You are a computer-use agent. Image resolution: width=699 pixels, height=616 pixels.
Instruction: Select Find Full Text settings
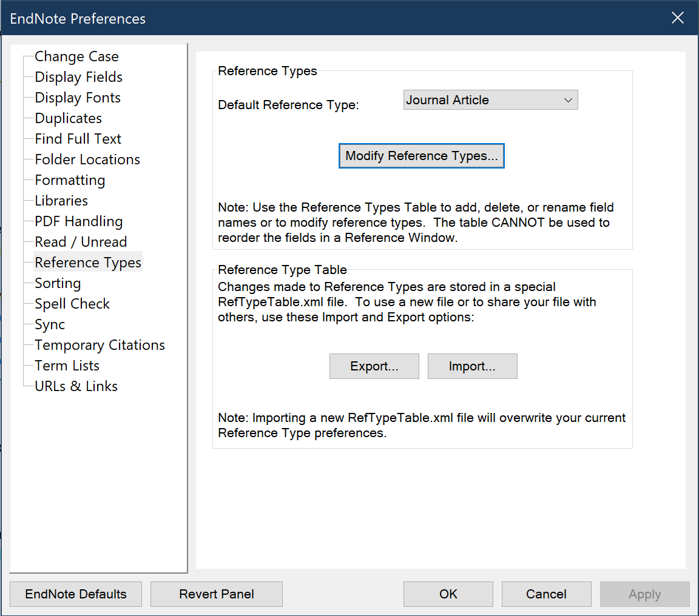(x=78, y=138)
